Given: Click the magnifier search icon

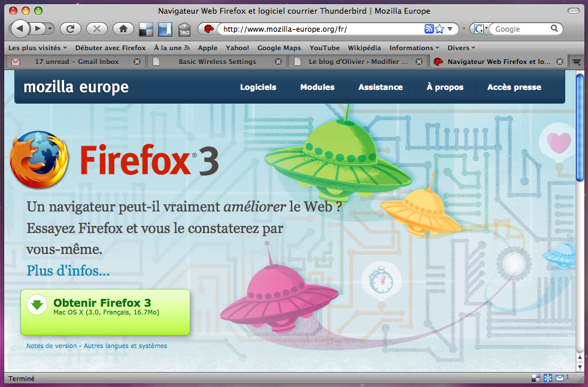Looking at the screenshot, I should (x=554, y=29).
